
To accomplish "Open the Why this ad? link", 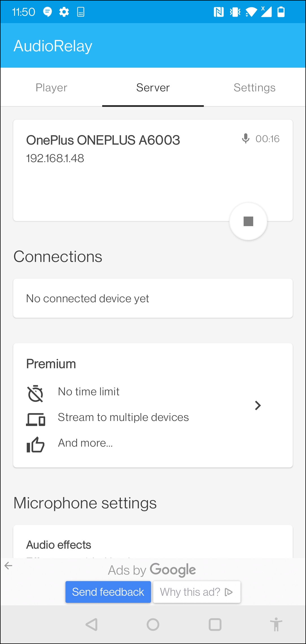I will tap(197, 592).
